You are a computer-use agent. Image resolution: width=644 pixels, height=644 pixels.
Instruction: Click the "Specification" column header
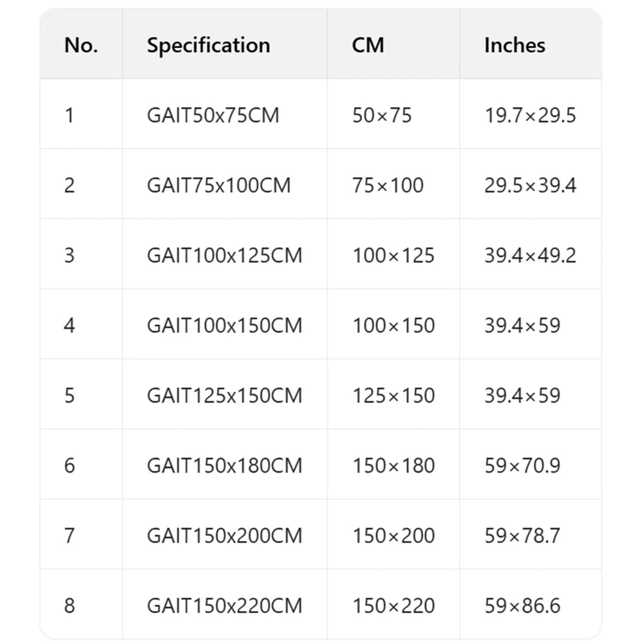pyautogui.click(x=208, y=45)
